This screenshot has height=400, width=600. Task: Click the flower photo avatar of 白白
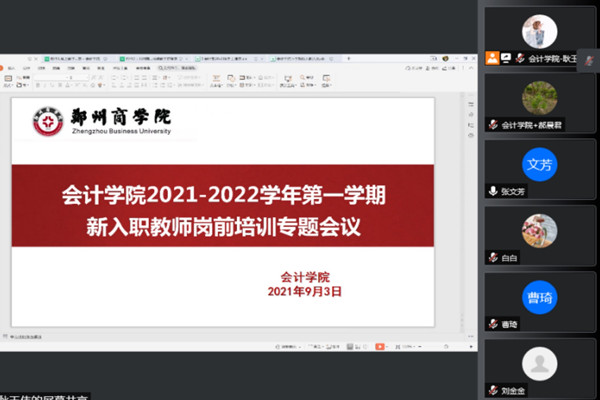coord(540,231)
